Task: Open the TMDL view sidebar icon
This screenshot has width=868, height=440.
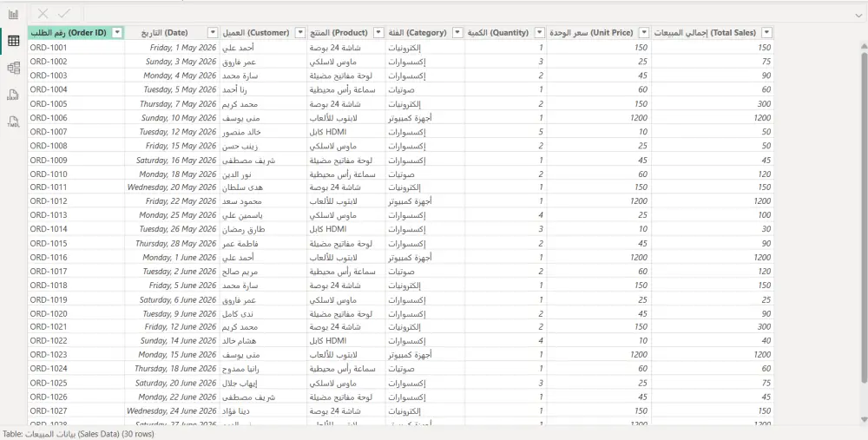Action: 13,121
